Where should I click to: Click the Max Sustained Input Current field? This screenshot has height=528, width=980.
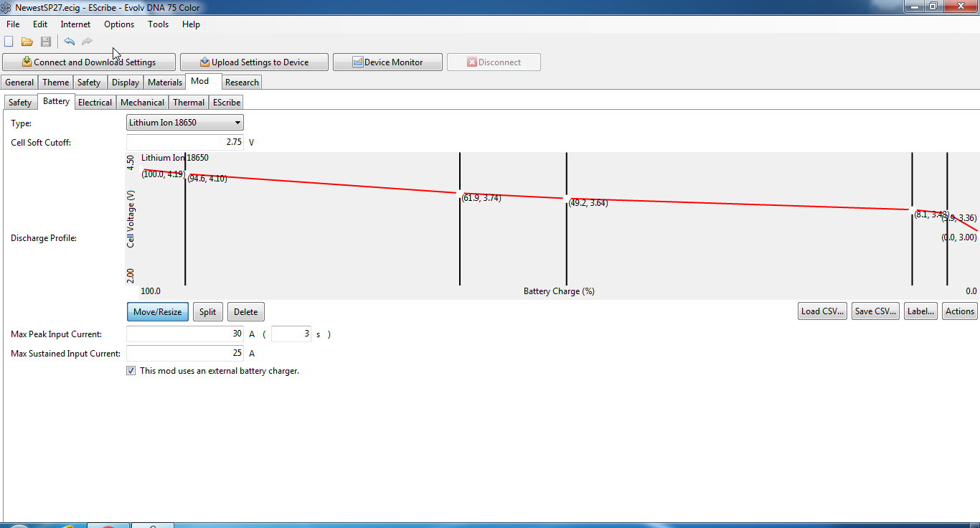[x=185, y=353]
